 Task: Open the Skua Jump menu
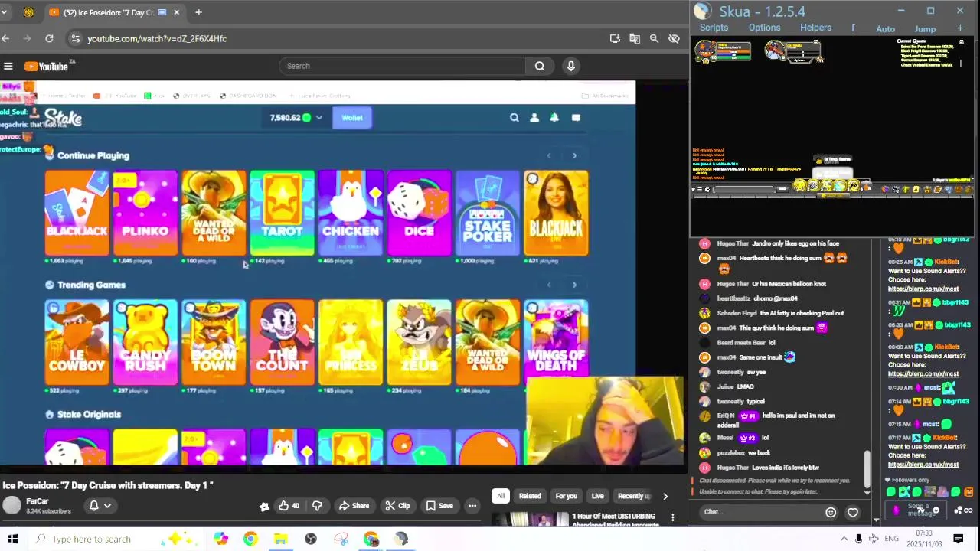coord(925,28)
